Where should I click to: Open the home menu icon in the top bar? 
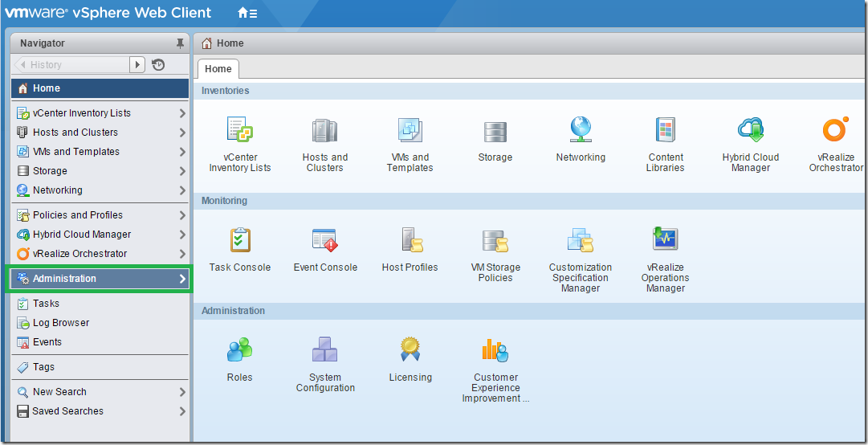247,13
